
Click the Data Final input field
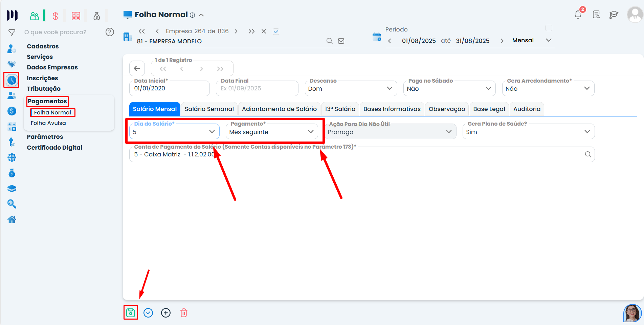(x=257, y=88)
